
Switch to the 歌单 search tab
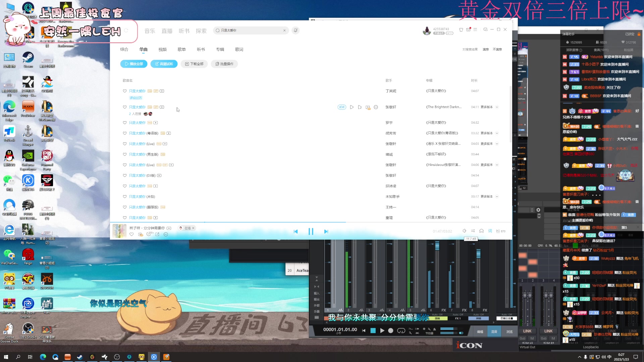tap(181, 49)
